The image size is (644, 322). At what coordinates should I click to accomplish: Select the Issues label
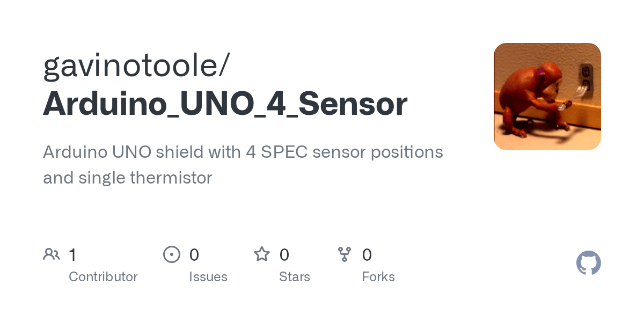208,277
